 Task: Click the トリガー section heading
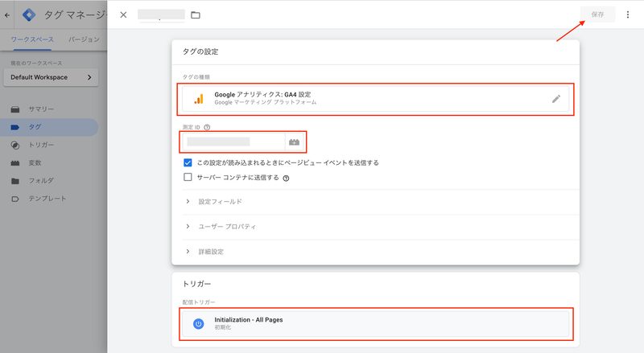point(196,284)
